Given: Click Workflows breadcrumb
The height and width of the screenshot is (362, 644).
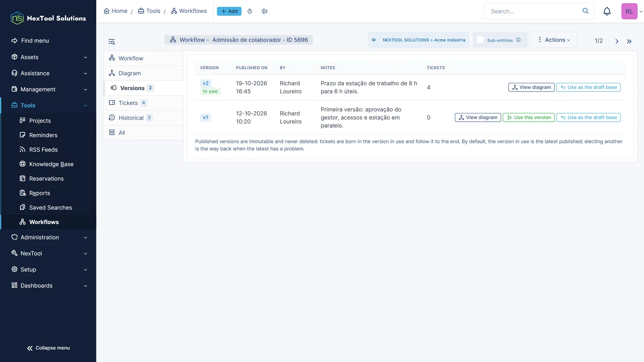Looking at the screenshot, I should [189, 11].
